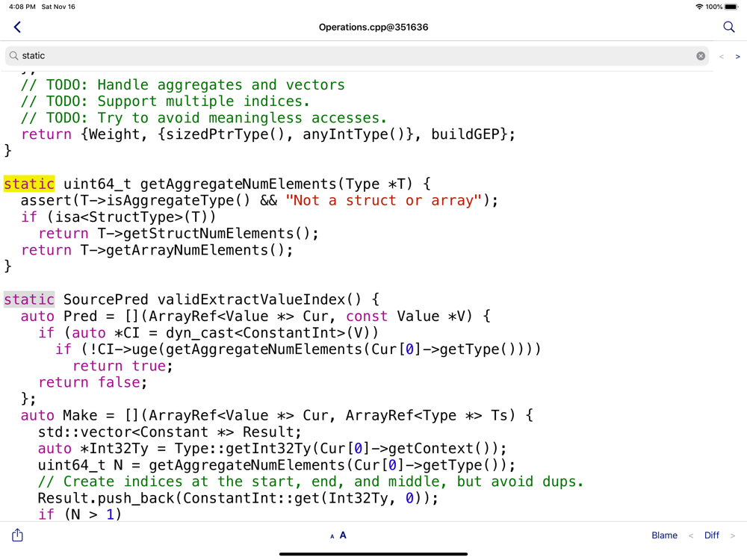747x560 pixels.
Task: Increase font size with large A
Action: pos(343,535)
